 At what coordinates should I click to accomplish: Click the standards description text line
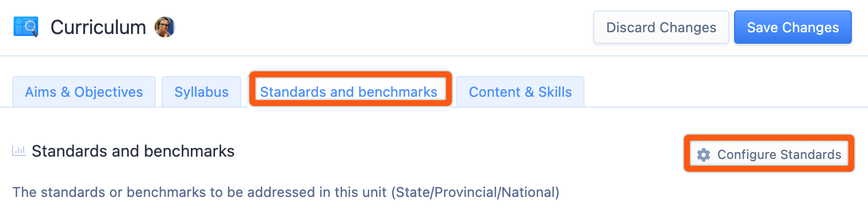coord(286,192)
